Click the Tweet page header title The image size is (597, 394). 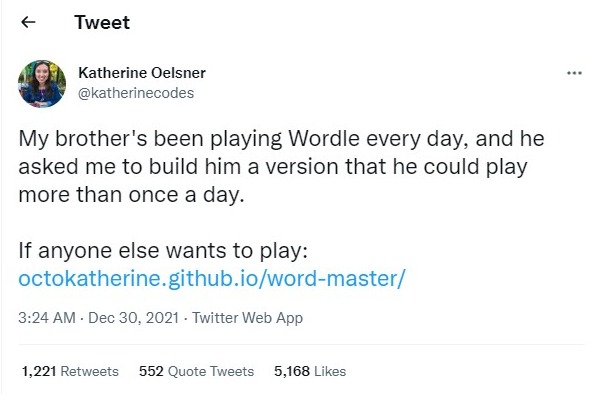click(x=102, y=22)
